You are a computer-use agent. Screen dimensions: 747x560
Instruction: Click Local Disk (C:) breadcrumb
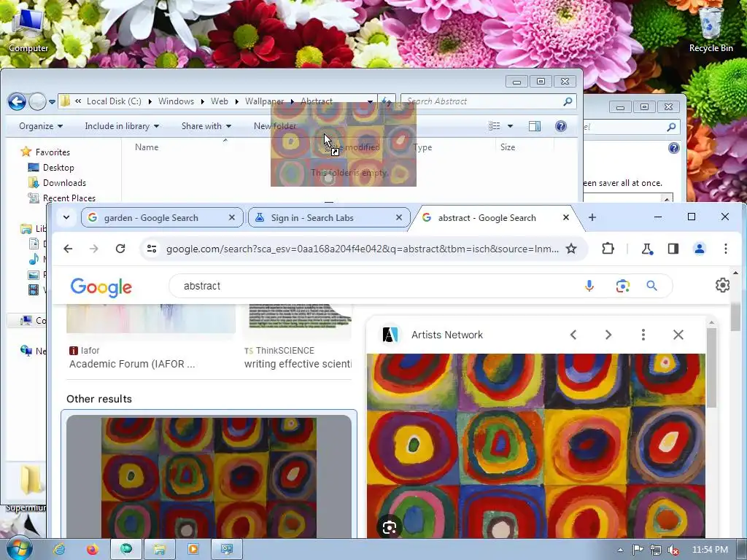114,101
